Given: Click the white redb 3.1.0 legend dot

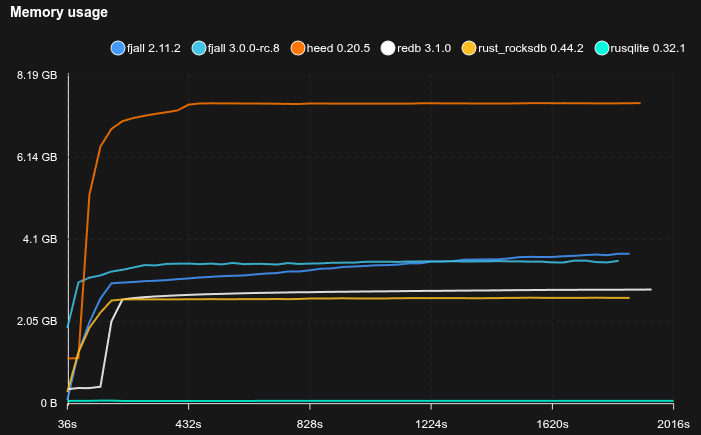Looking at the screenshot, I should [x=389, y=48].
